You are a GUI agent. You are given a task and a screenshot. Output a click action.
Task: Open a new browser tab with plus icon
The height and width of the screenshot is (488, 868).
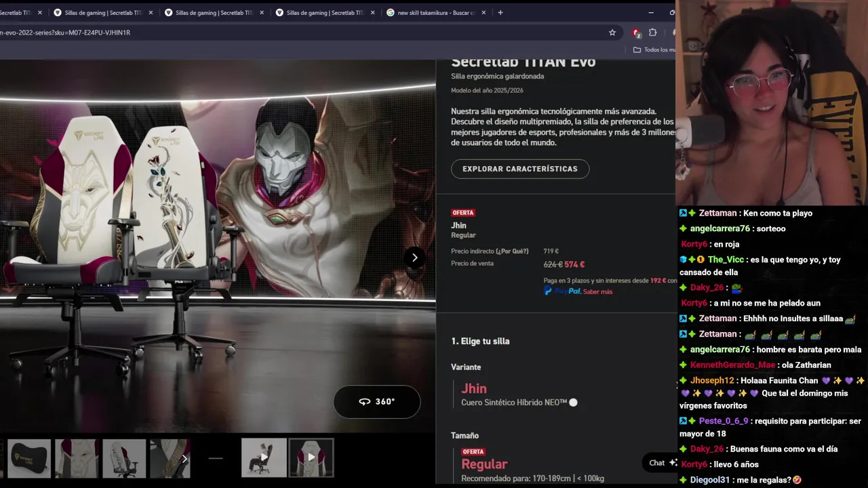click(x=500, y=12)
